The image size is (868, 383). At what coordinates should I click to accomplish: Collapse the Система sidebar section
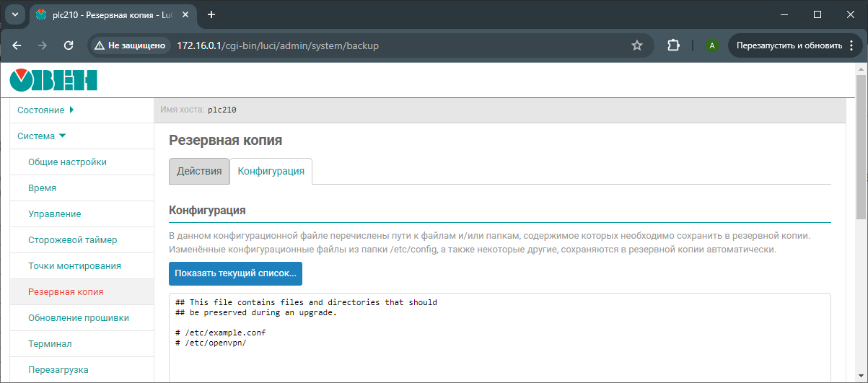point(42,136)
